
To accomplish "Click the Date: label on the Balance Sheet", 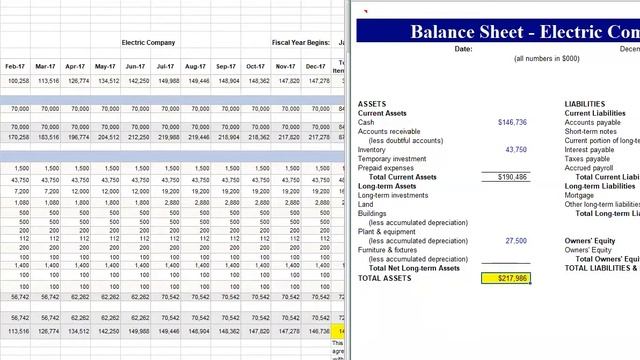I will coord(463,49).
